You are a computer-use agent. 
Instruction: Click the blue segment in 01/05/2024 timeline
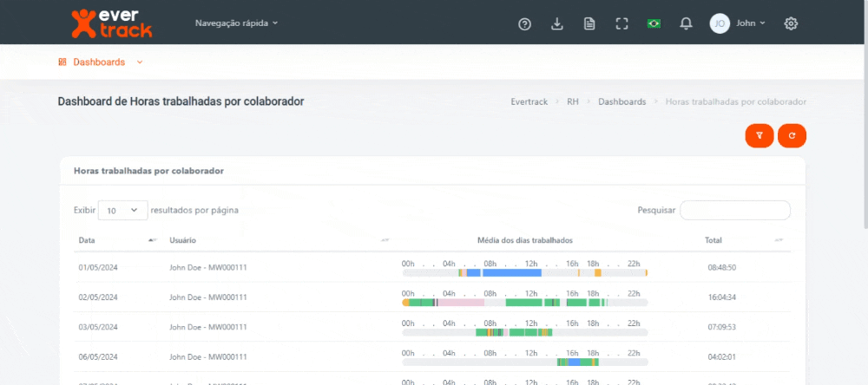(x=511, y=272)
